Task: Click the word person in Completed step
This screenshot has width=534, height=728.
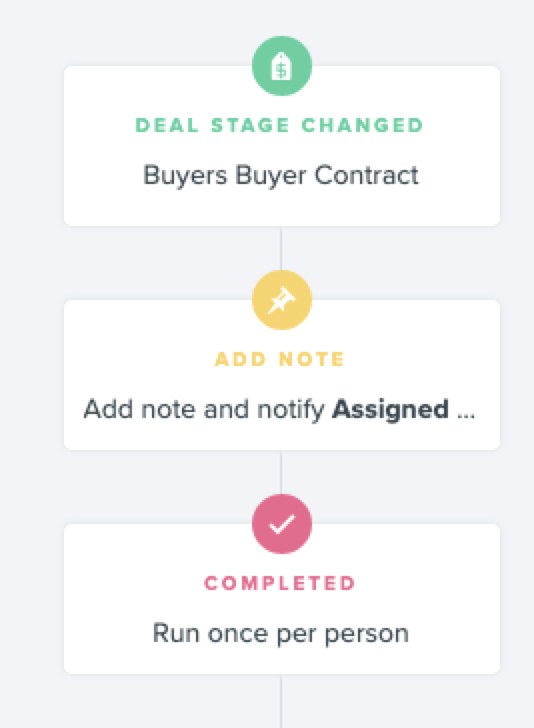Action: tap(366, 635)
